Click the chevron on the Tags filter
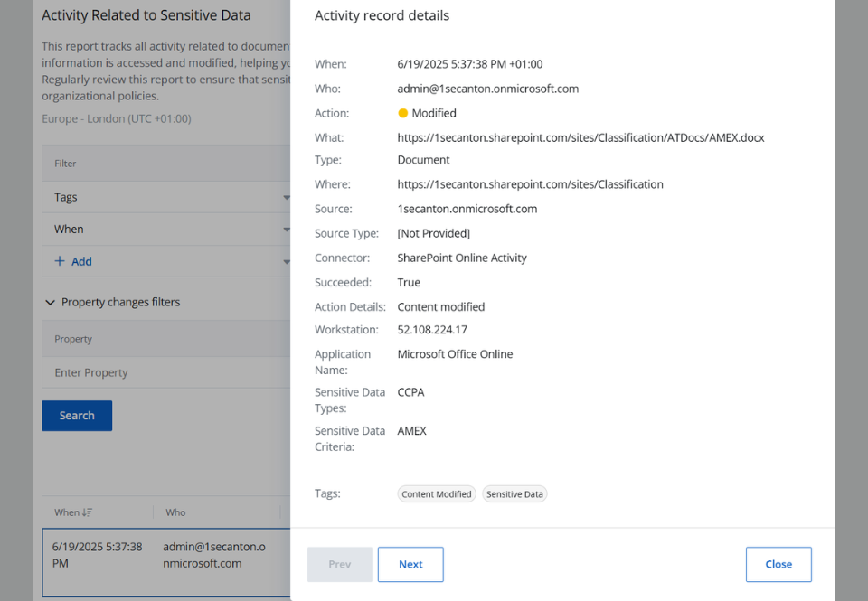Screen dimensions: 868x601 click(287, 197)
